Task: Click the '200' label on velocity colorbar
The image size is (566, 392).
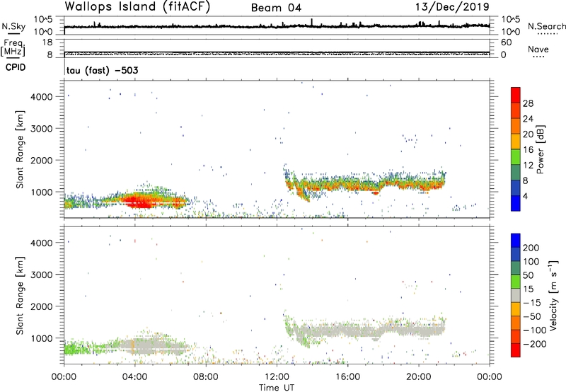Action: pos(531,248)
